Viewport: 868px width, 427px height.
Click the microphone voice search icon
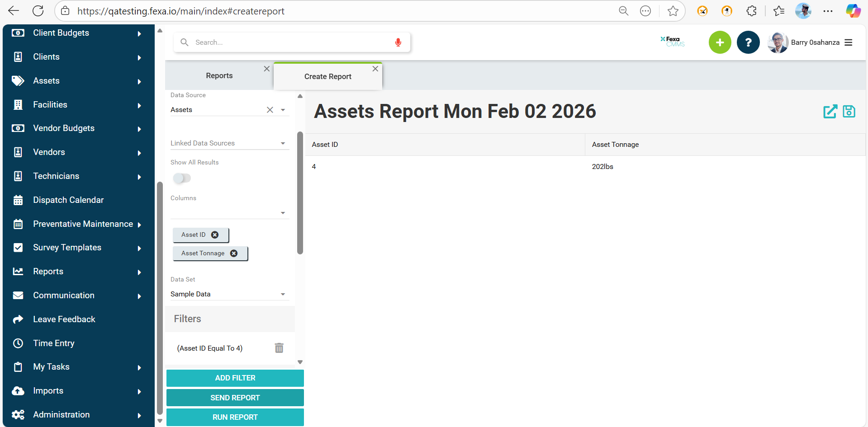coord(398,42)
